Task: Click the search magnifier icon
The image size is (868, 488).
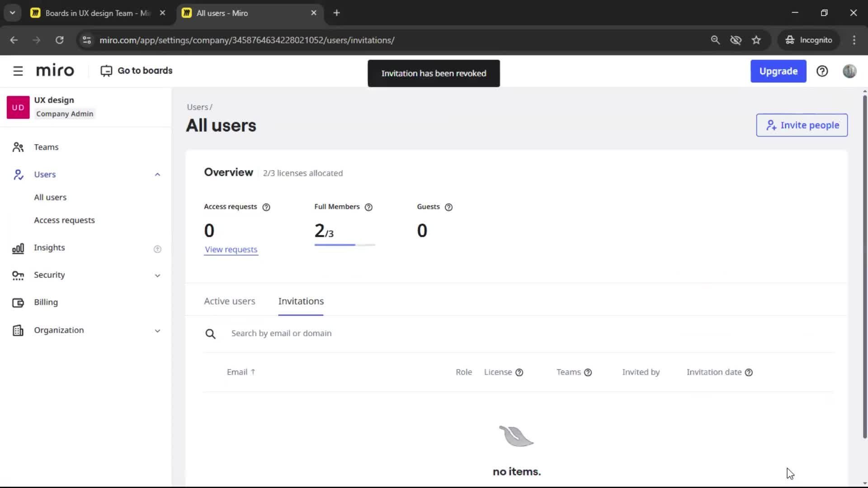Action: pos(210,334)
